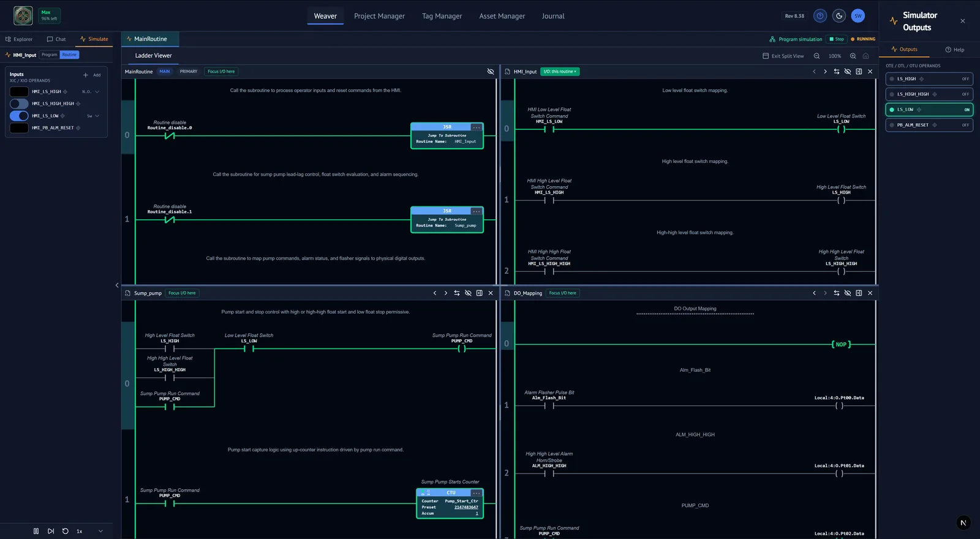The image size is (980, 539).
Task: Reset the simulation with the restart icon
Action: 66,531
